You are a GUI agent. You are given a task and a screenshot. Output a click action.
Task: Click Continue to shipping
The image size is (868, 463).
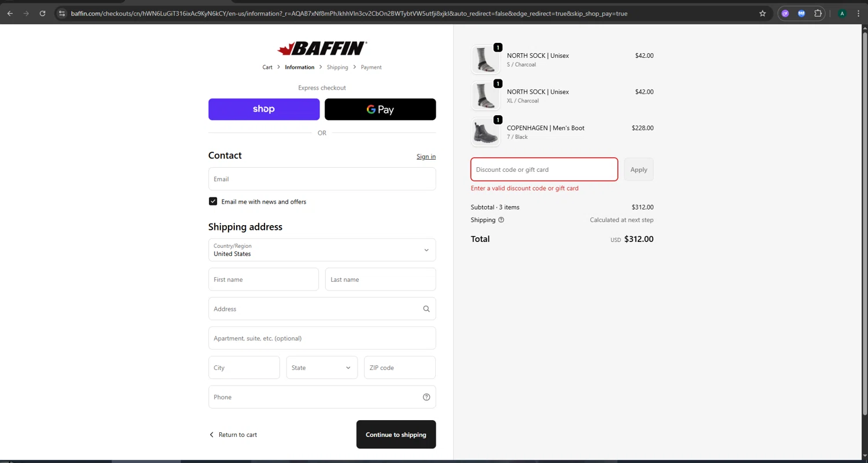point(396,435)
